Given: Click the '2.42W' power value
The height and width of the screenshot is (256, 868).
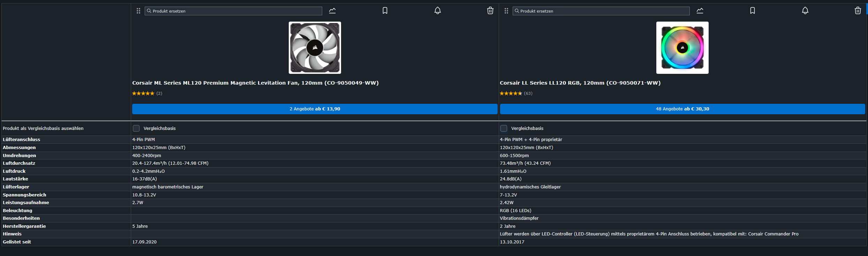Looking at the screenshot, I should (507, 203).
